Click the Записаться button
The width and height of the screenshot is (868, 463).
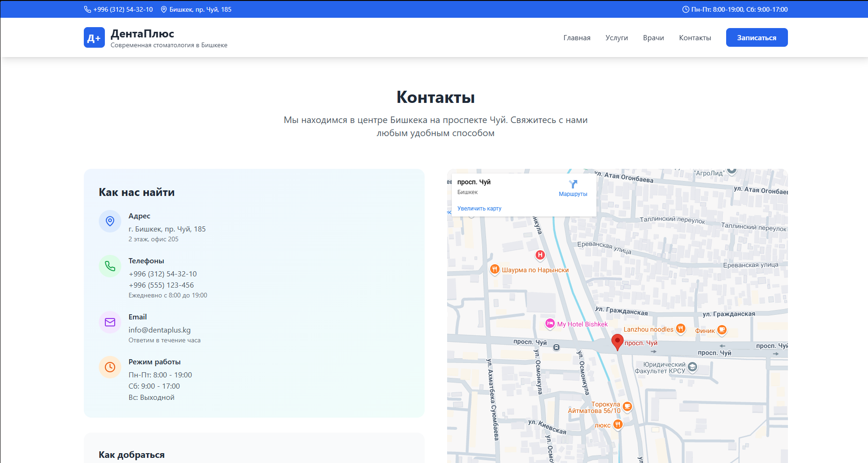757,37
